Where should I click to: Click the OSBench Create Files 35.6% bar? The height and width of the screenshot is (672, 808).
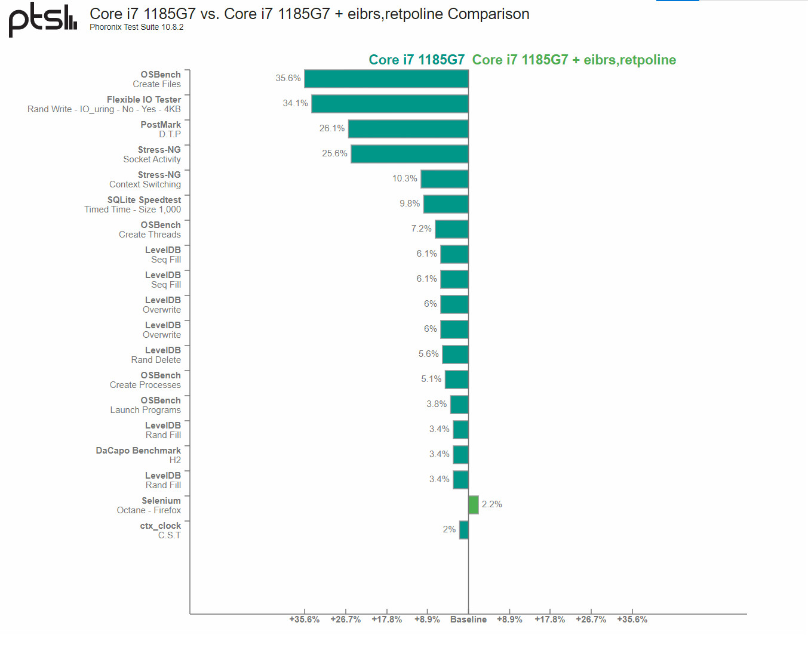[386, 79]
